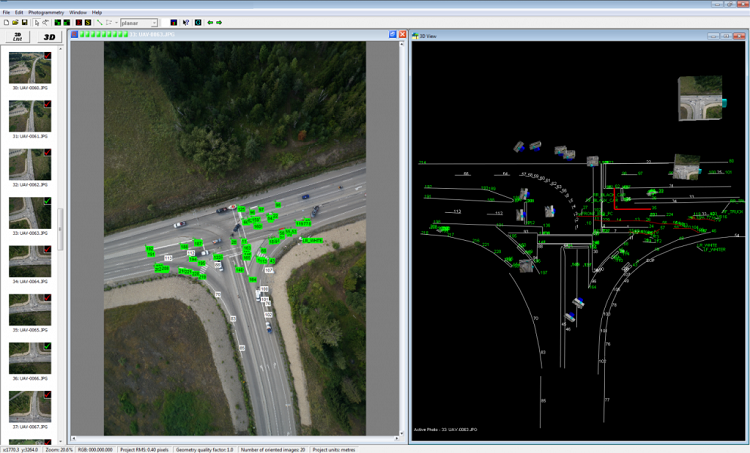Screen dimensions: 750x453
Task: Click the green quality progress bar in photo title
Action: click(x=104, y=34)
